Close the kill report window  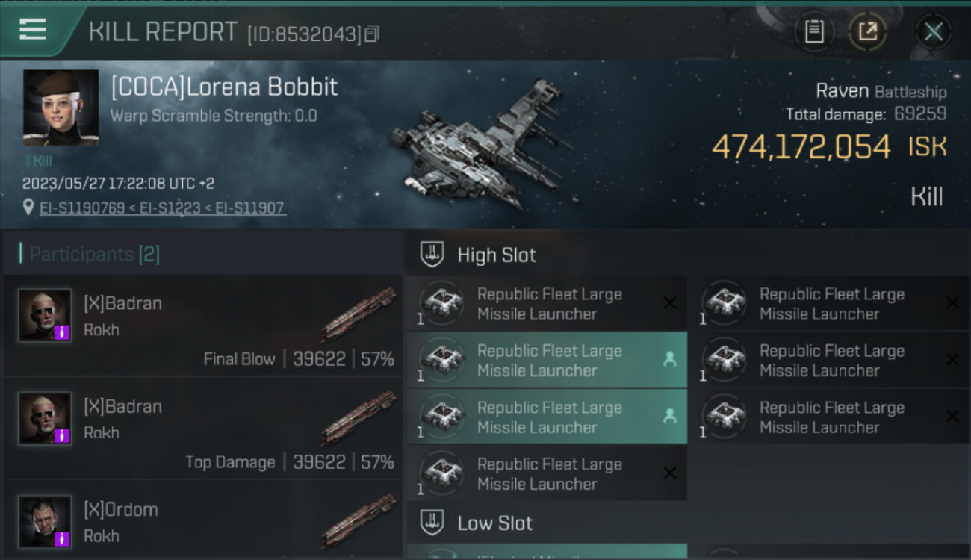(933, 31)
